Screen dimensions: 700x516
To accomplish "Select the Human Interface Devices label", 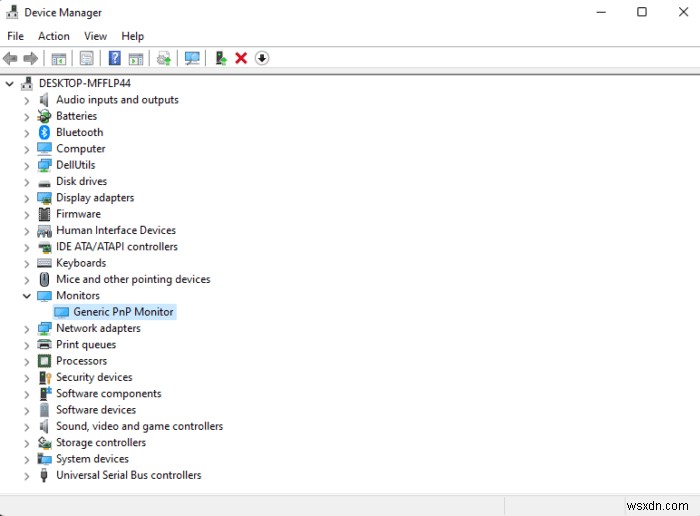I will [116, 230].
